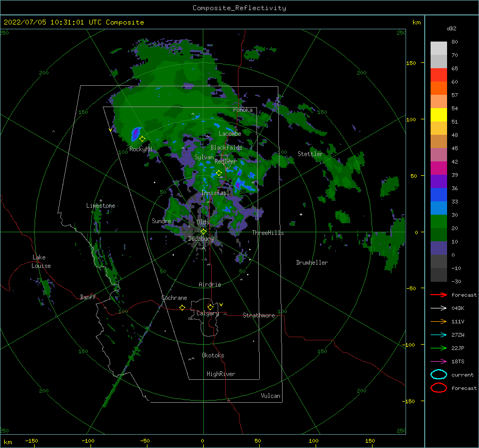Viewport: 479px width, 448px height.
Task: Click the yellow diamond marker near RockyMH
Action: (x=142, y=139)
